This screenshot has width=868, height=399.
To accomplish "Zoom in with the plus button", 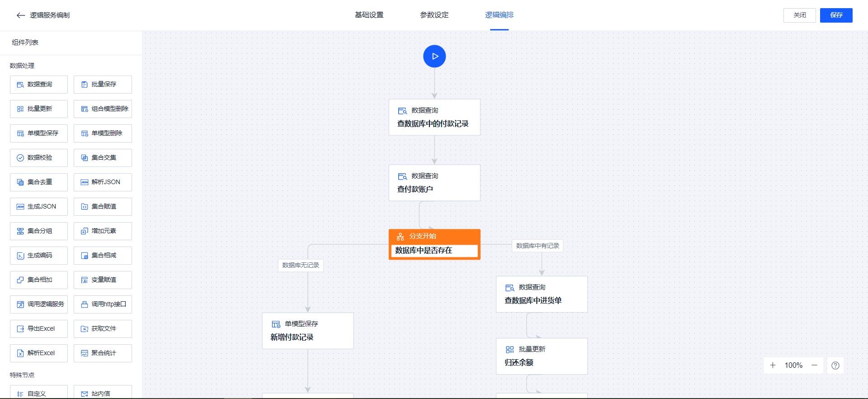I will coord(773,365).
